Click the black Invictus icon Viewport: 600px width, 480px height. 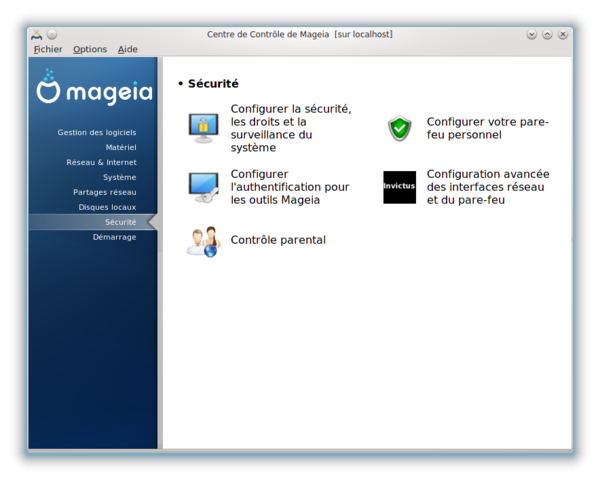pos(399,187)
